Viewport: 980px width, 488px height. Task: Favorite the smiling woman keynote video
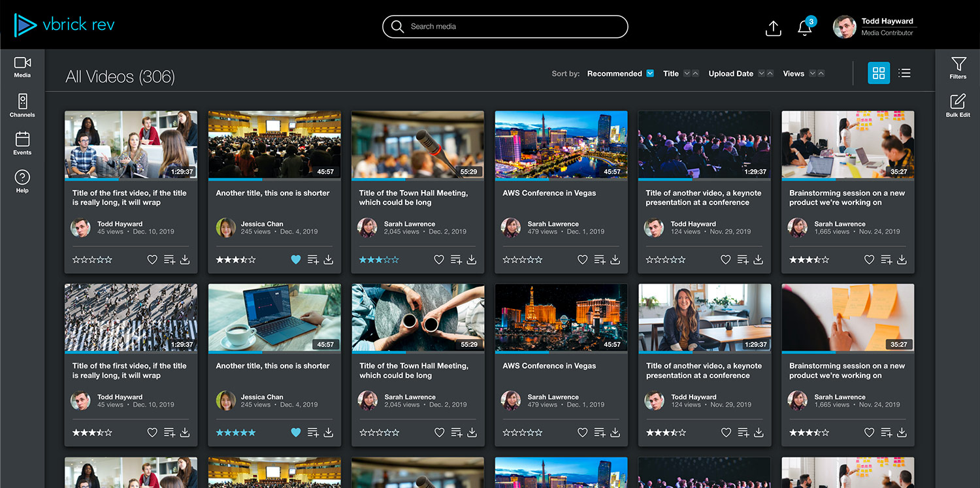pyautogui.click(x=726, y=432)
